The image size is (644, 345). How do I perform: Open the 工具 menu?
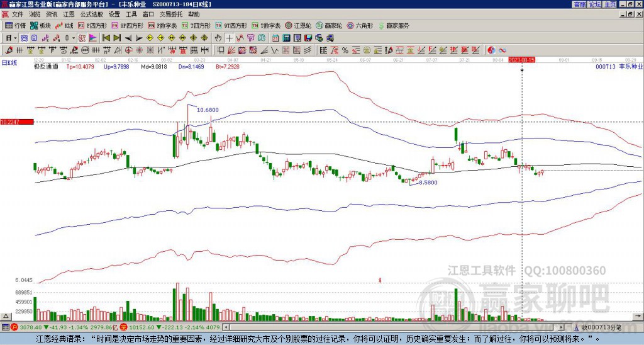[x=131, y=14]
